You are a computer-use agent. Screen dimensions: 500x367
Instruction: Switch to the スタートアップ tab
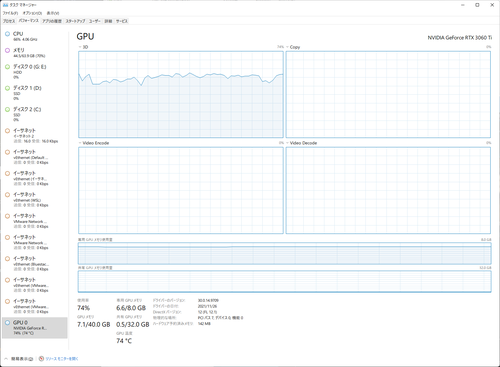pos(75,21)
